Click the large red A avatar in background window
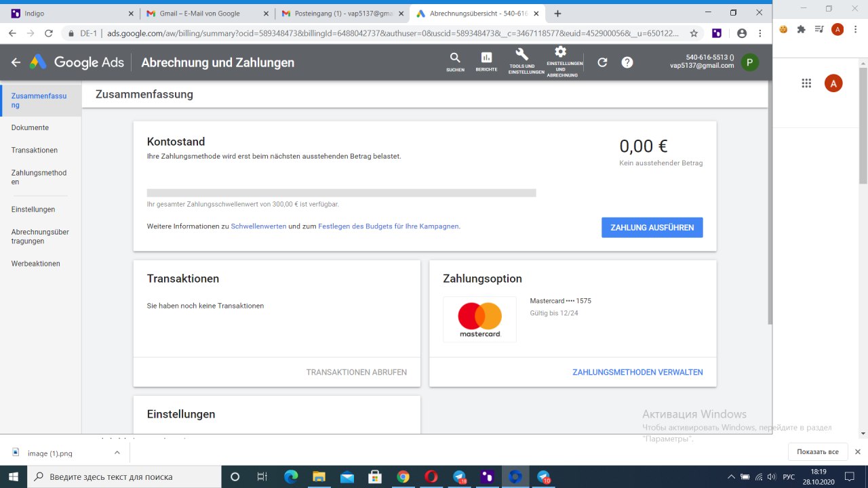 (x=833, y=83)
